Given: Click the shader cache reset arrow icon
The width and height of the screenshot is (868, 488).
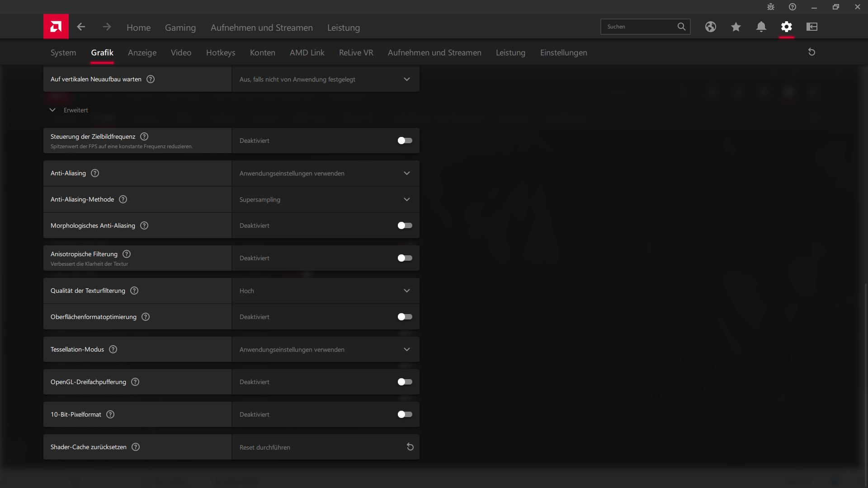Looking at the screenshot, I should (x=410, y=447).
